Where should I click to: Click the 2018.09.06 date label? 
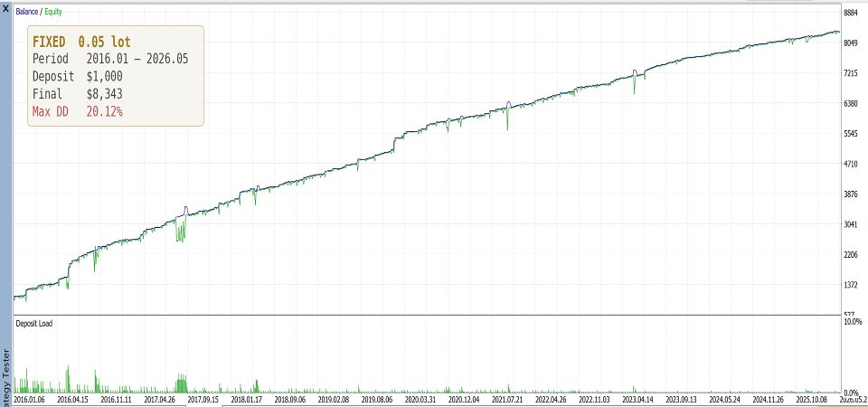[x=290, y=400]
